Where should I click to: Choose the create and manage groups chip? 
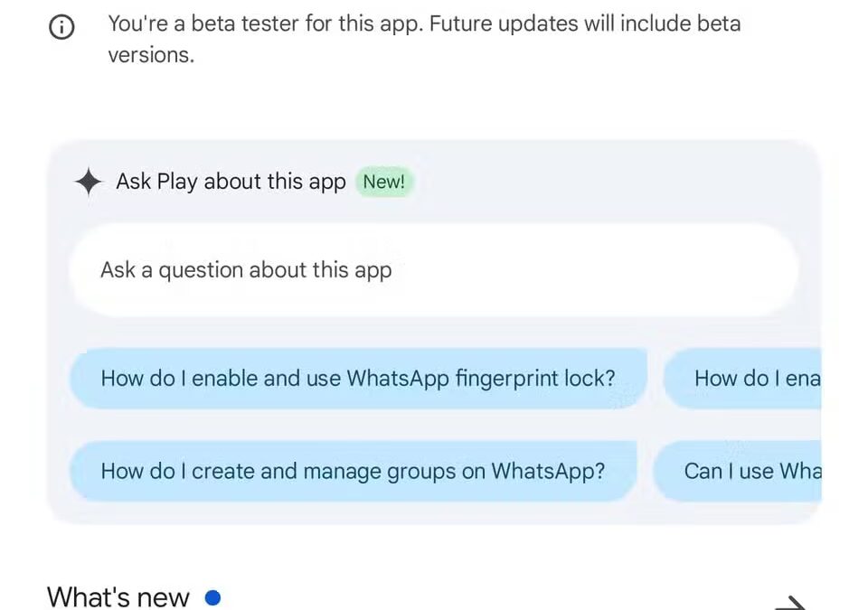coord(353,471)
